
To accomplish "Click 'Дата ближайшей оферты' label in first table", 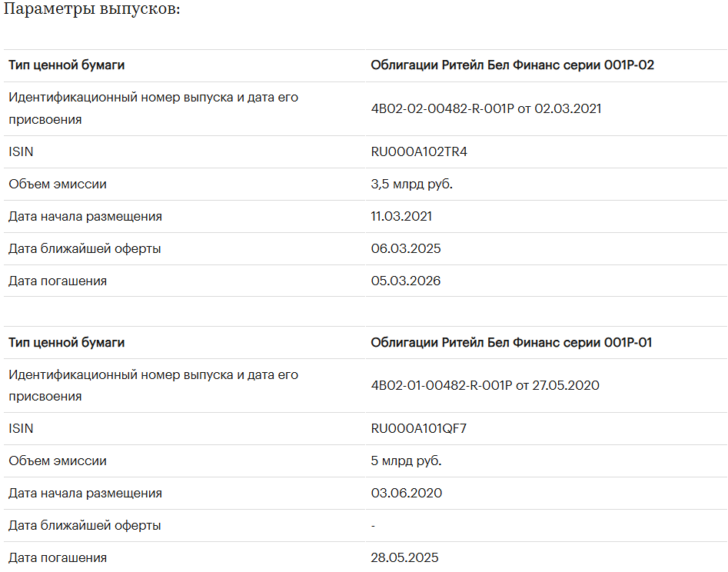I will [x=85, y=249].
